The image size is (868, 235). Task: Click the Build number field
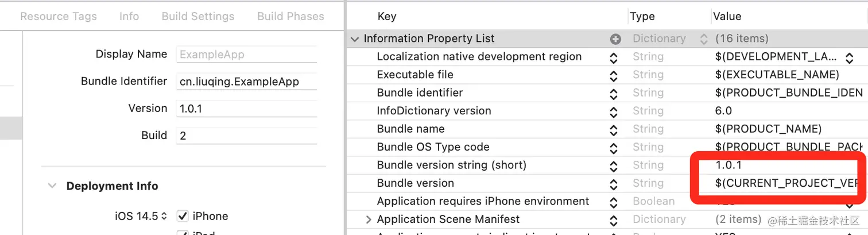[247, 136]
